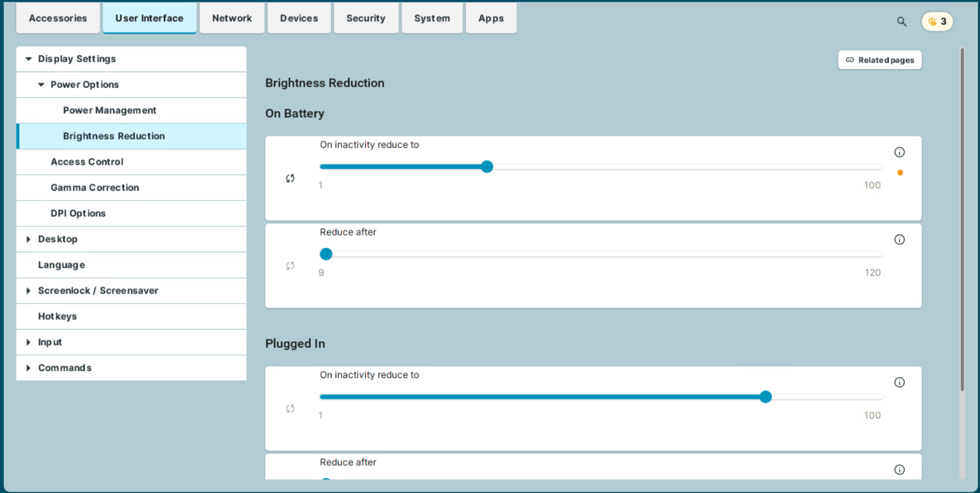
Task: Click reset icon for On Battery Reduce after
Action: (290, 266)
